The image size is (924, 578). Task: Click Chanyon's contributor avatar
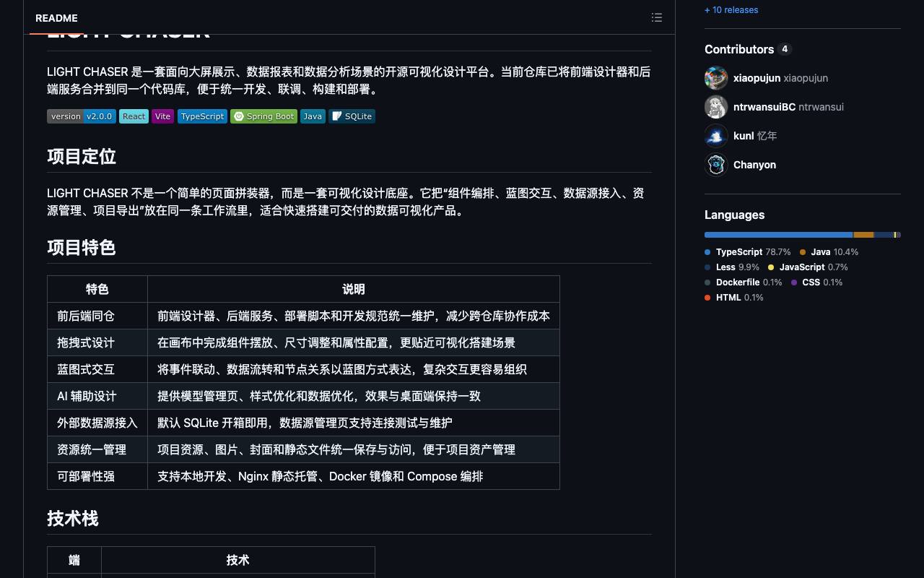(x=716, y=165)
